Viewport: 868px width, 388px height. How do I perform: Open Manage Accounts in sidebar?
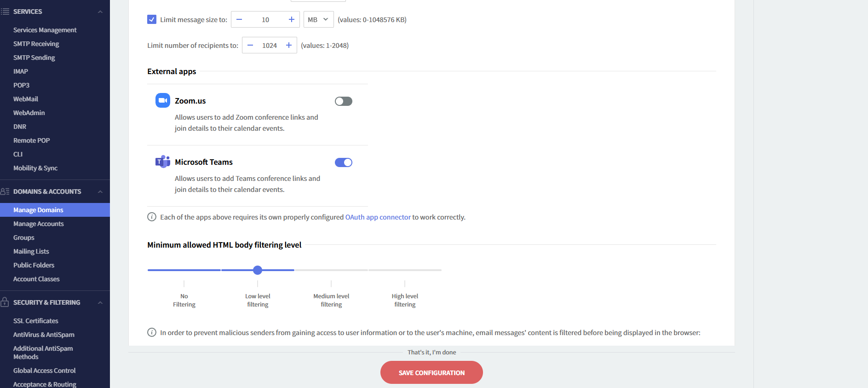(x=39, y=224)
